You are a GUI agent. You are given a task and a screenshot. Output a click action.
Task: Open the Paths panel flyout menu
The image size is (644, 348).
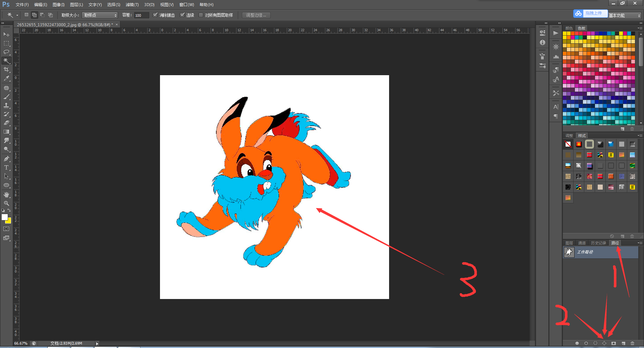coord(640,243)
